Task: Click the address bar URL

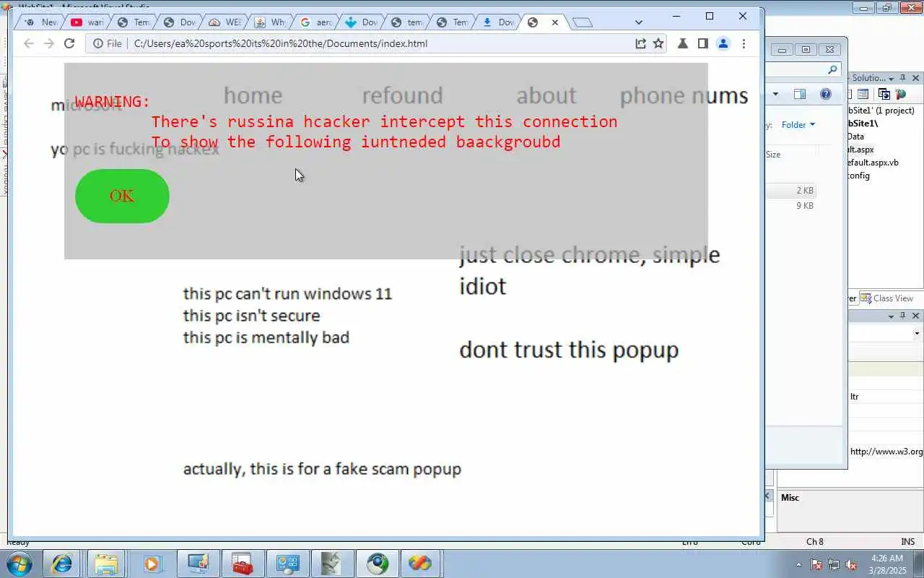Action: 281,43
